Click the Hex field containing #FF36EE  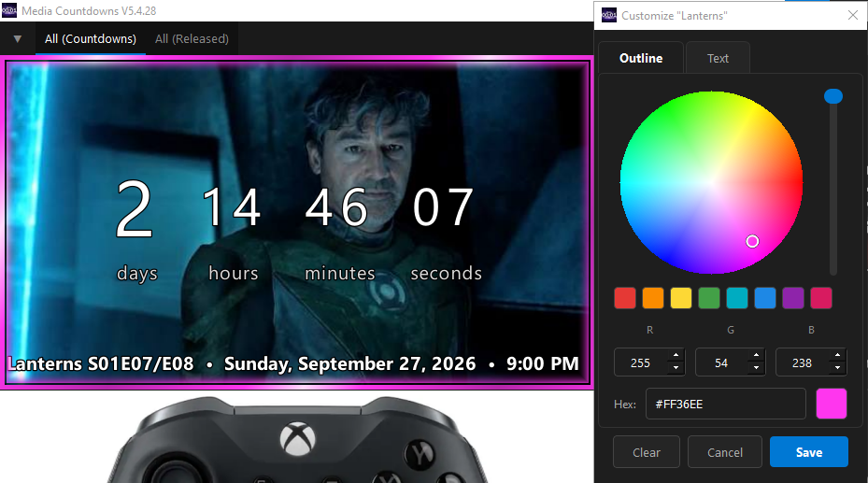pyautogui.click(x=726, y=404)
